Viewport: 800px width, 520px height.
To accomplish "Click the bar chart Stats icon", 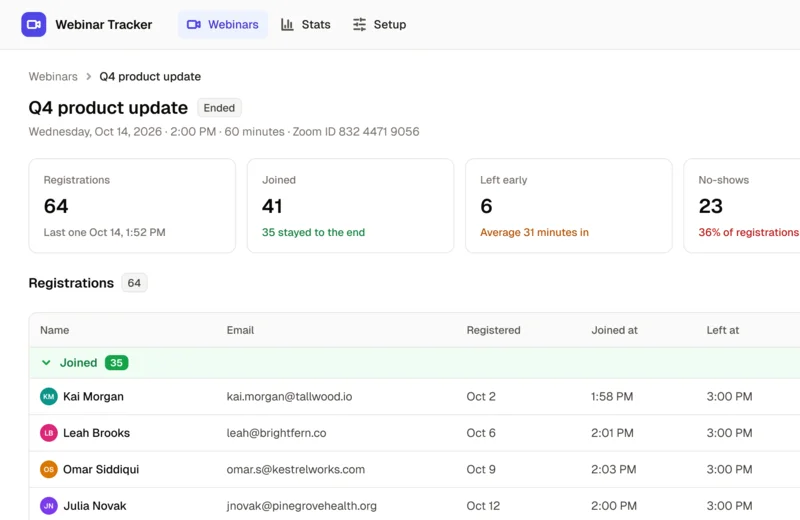I will (x=287, y=24).
